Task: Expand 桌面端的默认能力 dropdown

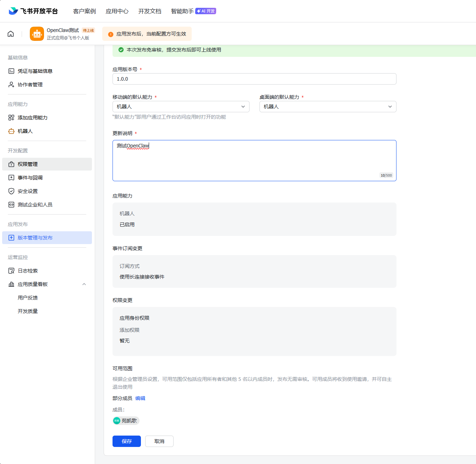Action: click(x=327, y=107)
